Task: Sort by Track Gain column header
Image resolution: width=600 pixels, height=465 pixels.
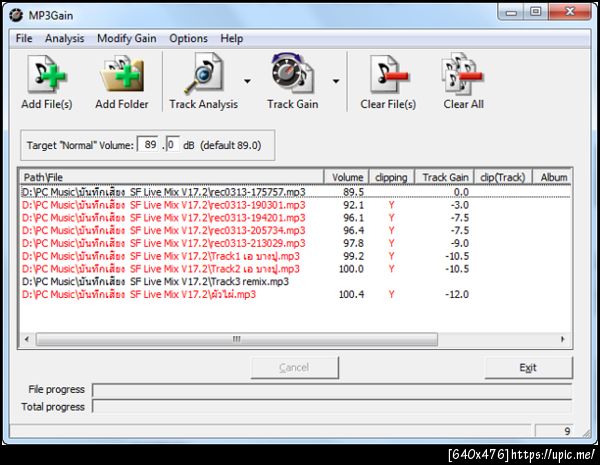Action: point(445,177)
